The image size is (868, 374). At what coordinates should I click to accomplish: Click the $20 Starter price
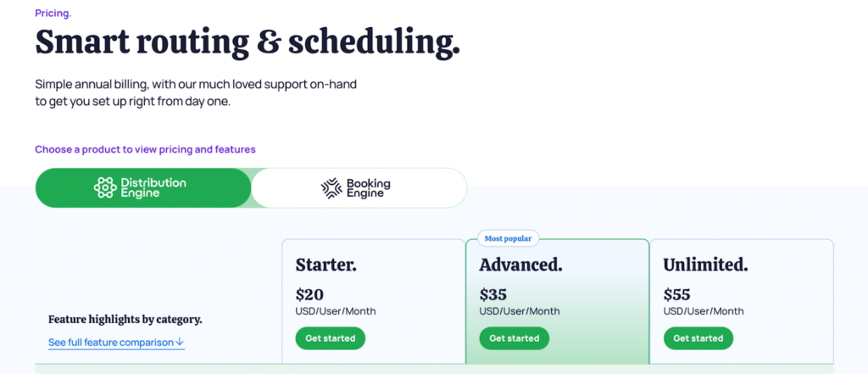[x=309, y=294]
